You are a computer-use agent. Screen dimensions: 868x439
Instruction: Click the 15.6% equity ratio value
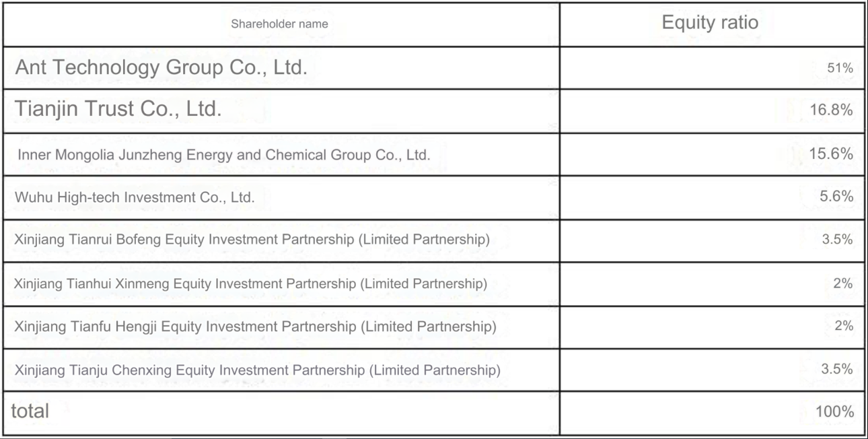coord(831,154)
